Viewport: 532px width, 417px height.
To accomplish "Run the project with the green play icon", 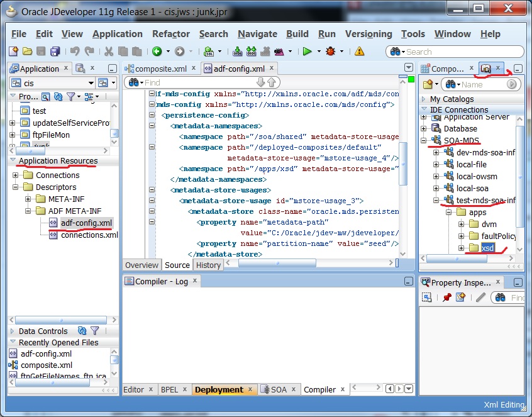I will [x=308, y=51].
